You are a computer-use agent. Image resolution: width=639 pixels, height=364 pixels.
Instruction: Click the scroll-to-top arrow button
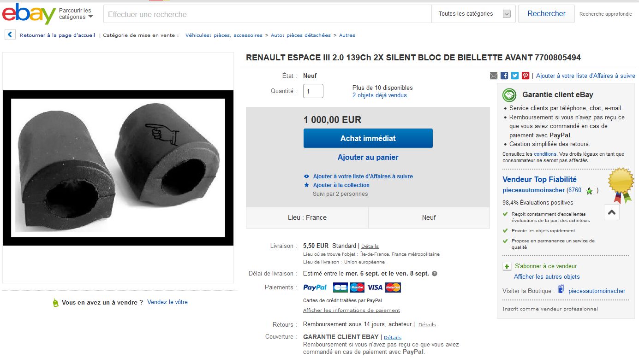(x=612, y=212)
